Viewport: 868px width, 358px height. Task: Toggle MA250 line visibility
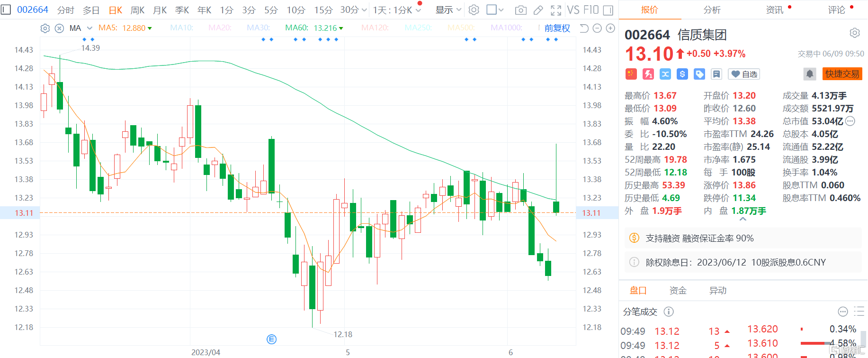pos(418,28)
